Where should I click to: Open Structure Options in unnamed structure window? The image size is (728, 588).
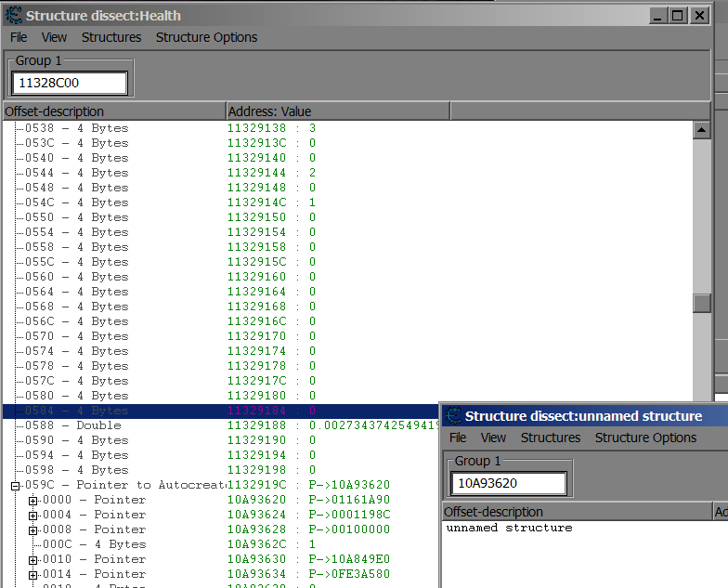[x=645, y=438]
